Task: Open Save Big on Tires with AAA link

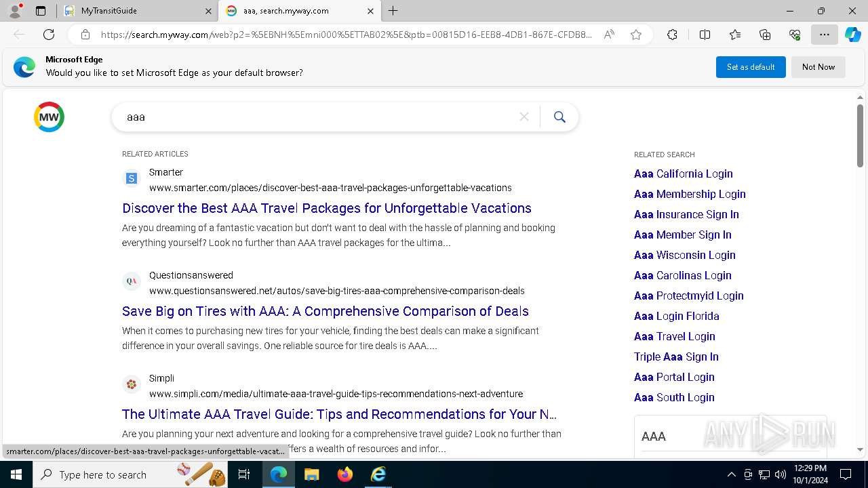Action: 325,311
